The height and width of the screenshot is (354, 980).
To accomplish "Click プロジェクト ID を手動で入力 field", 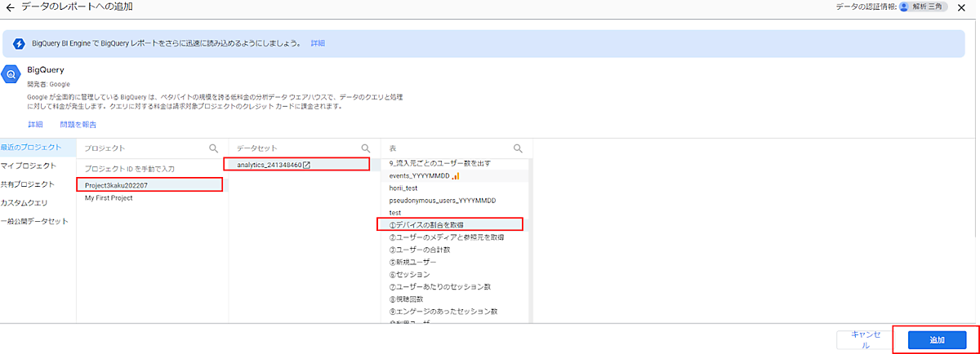I will click(152, 168).
